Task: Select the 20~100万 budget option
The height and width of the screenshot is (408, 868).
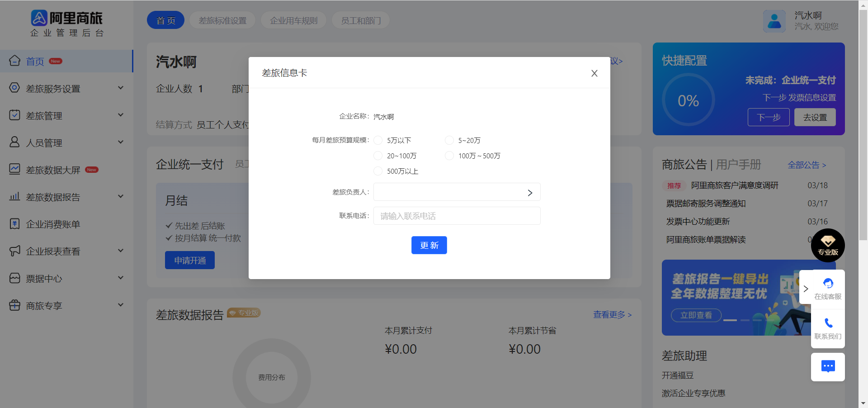Action: (378, 156)
